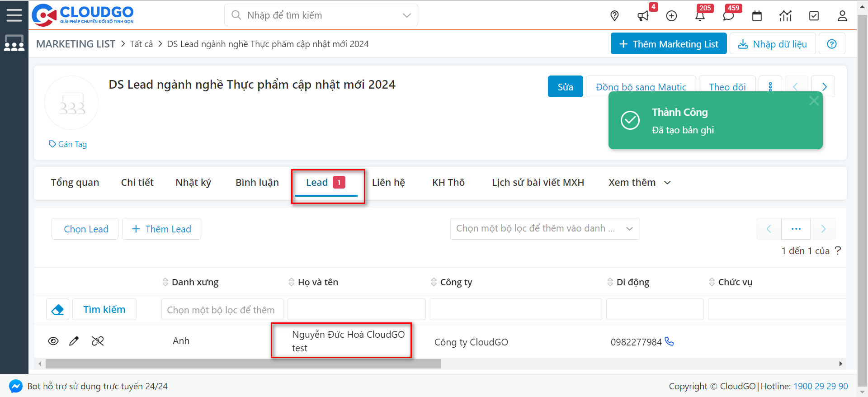Screen dimensions: 868x397
Task: Open the chat messages icon
Action: point(728,16)
